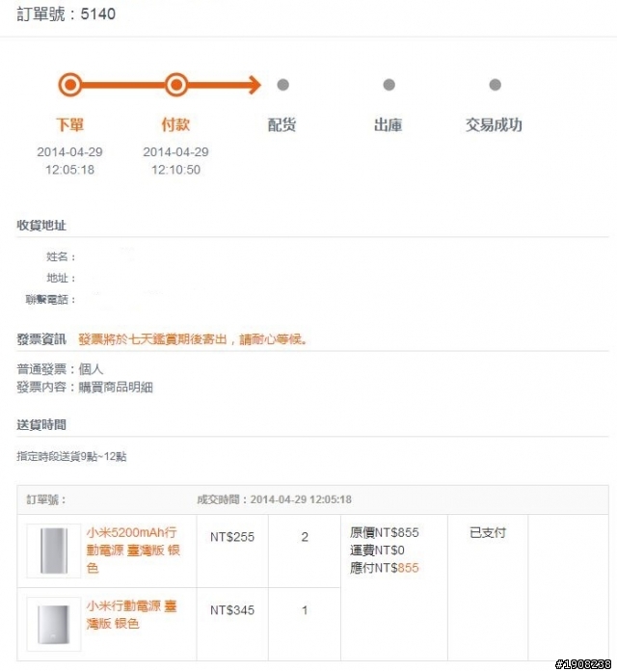Click the 交易成功 step label
The width and height of the screenshot is (617, 672).
(494, 124)
